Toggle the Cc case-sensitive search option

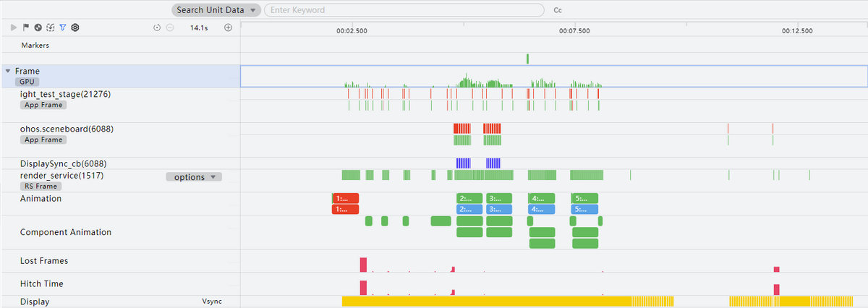click(x=558, y=10)
